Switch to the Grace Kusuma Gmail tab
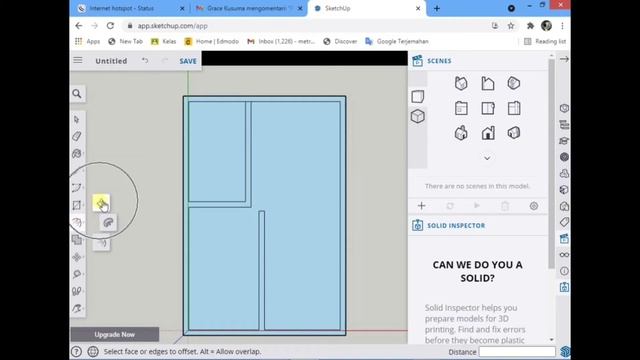The width and height of the screenshot is (640, 360). [x=249, y=8]
